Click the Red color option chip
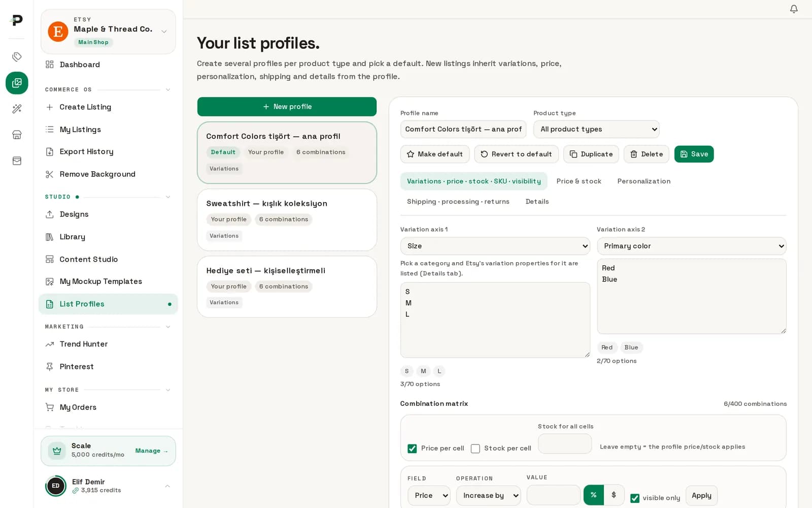 coord(607,347)
